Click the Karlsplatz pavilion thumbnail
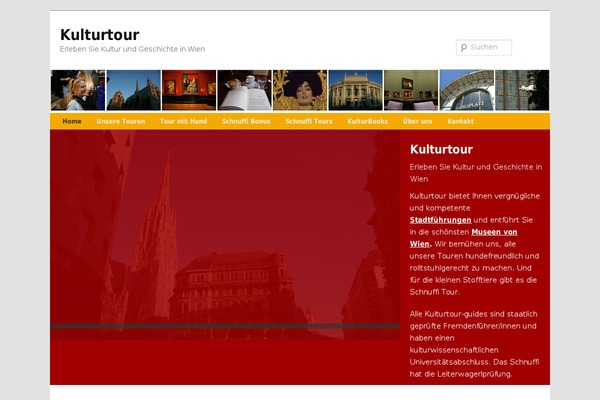 (x=466, y=90)
